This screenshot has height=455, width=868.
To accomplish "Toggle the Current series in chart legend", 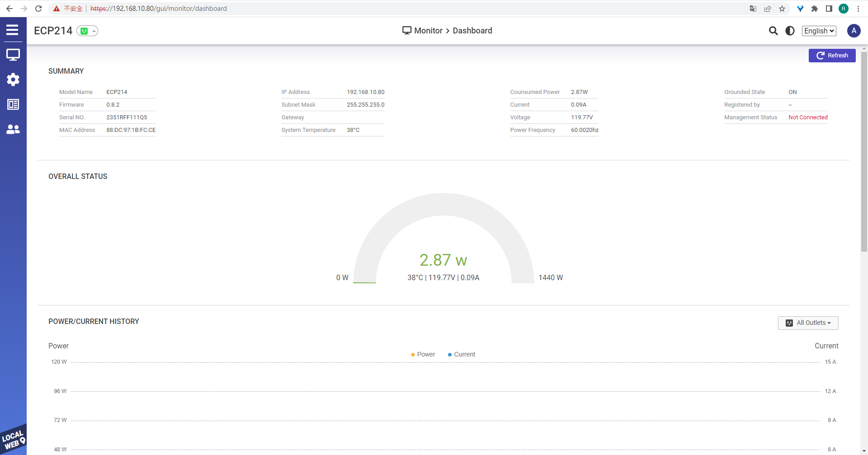I will (x=461, y=354).
